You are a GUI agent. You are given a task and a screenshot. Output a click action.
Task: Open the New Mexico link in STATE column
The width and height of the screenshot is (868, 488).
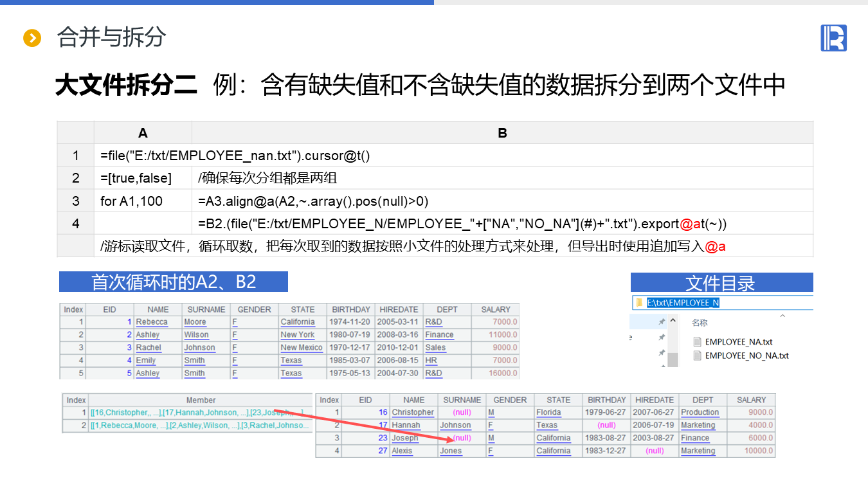(302, 348)
